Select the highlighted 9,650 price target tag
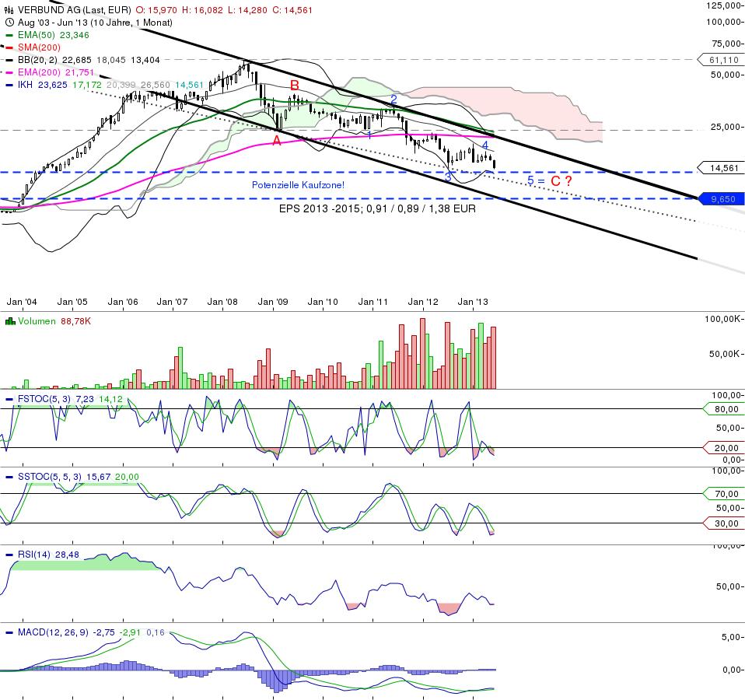745x700 pixels. click(723, 199)
